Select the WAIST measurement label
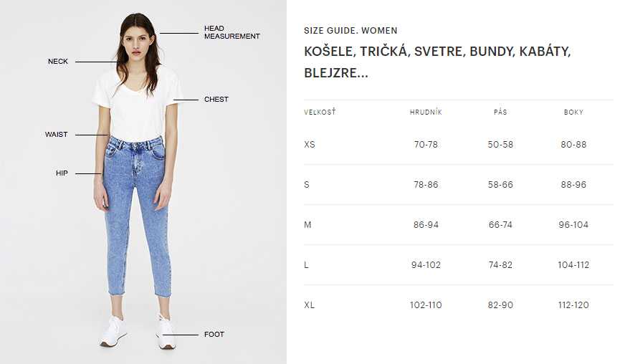The height and width of the screenshot is (364, 630). 56,135
